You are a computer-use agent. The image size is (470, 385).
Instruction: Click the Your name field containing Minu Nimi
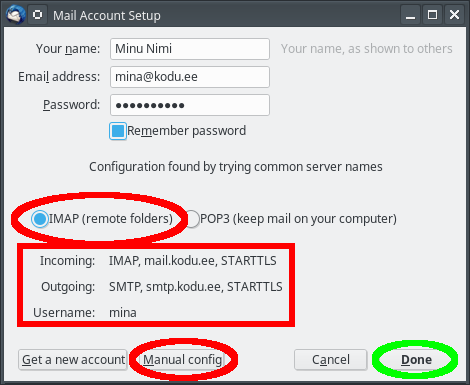190,49
